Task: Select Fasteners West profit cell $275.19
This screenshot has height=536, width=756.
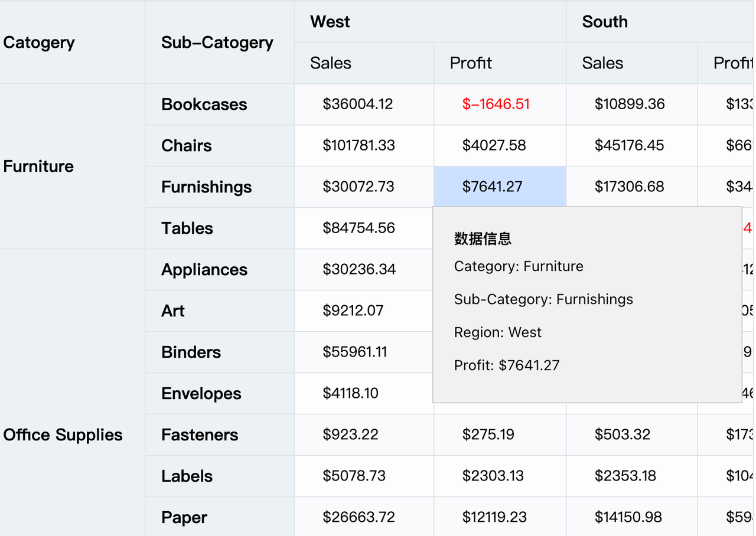Action: [x=488, y=435]
